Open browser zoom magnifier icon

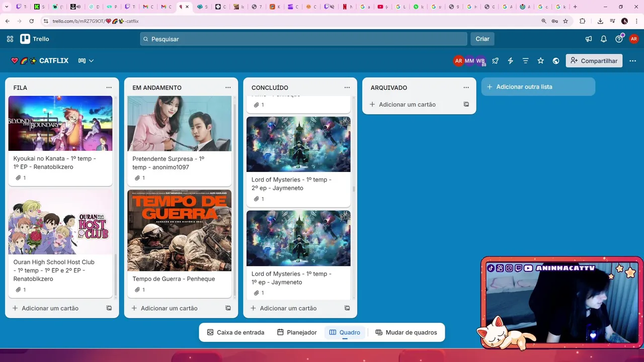pyautogui.click(x=544, y=21)
